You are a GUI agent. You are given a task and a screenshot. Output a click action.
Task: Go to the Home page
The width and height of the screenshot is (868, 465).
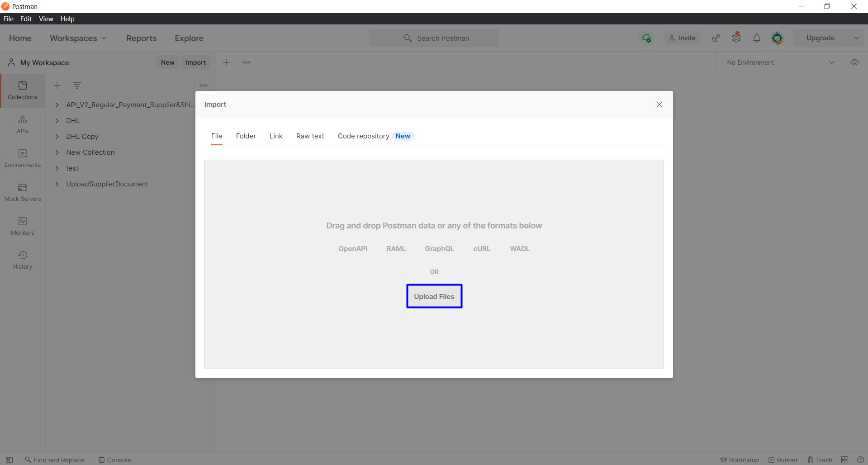click(20, 38)
